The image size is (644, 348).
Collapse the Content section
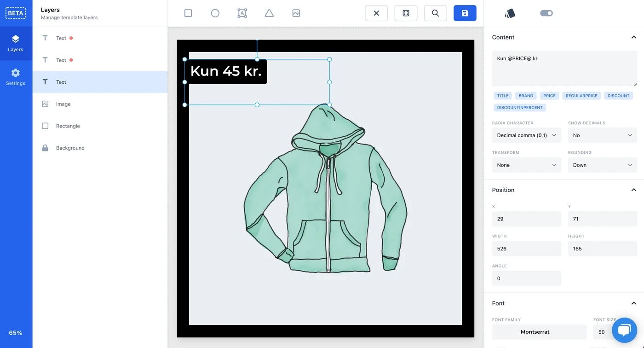pyautogui.click(x=633, y=37)
